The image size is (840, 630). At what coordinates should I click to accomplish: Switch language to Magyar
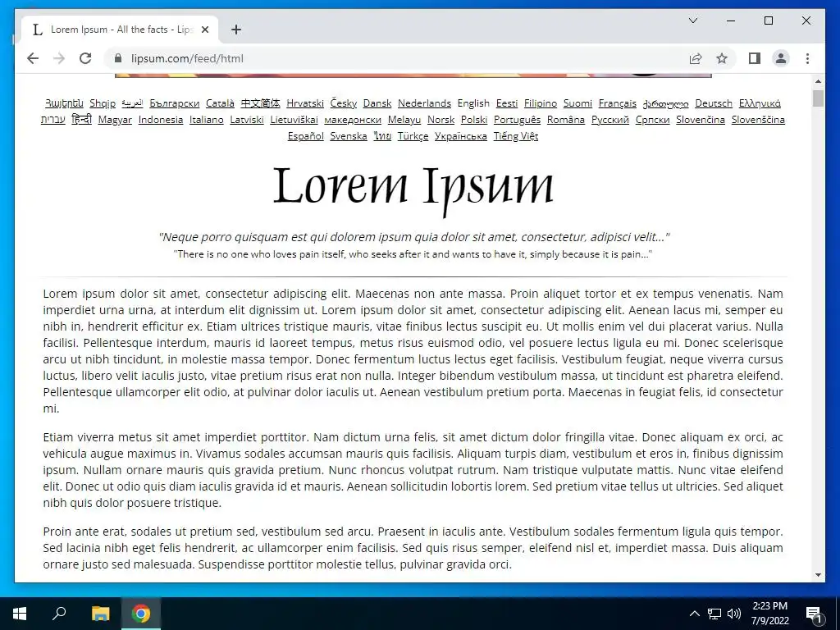(115, 120)
